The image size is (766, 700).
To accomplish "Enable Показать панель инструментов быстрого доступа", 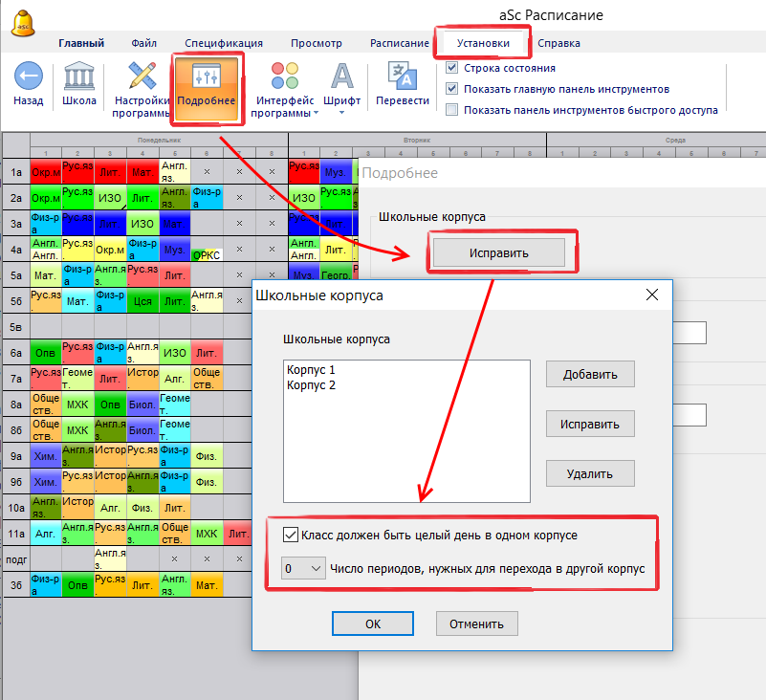I will pos(452,110).
